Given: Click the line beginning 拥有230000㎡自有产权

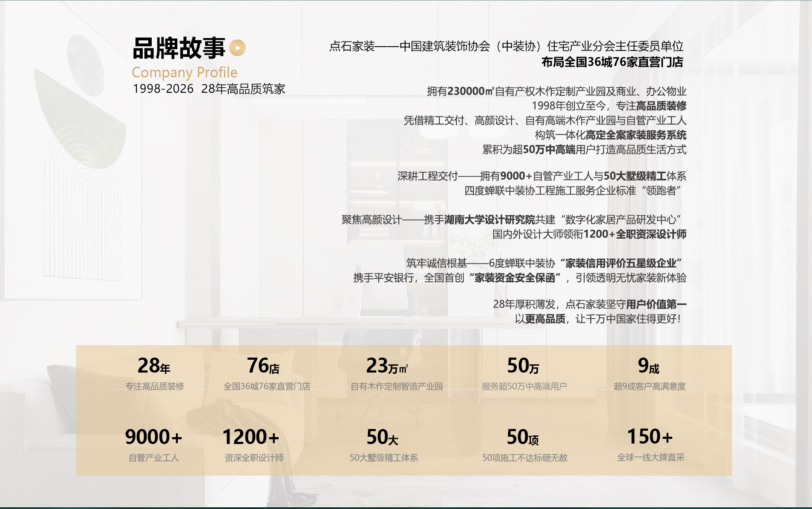Looking at the screenshot, I should point(556,91).
